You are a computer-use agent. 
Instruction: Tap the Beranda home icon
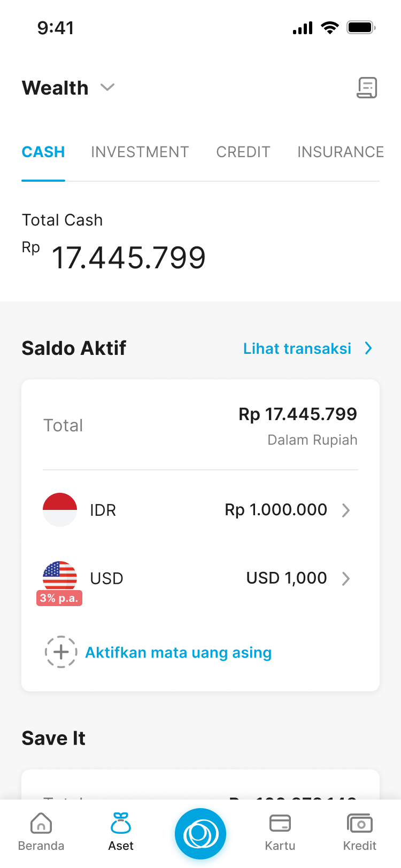coord(41,824)
